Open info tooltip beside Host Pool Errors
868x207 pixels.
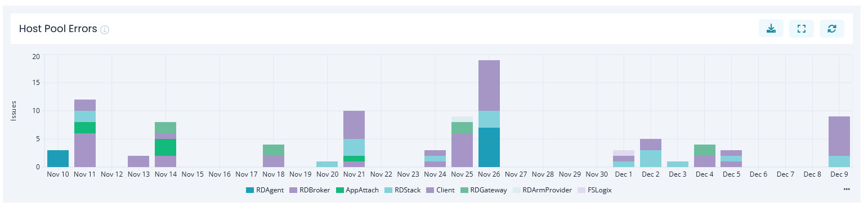click(105, 29)
